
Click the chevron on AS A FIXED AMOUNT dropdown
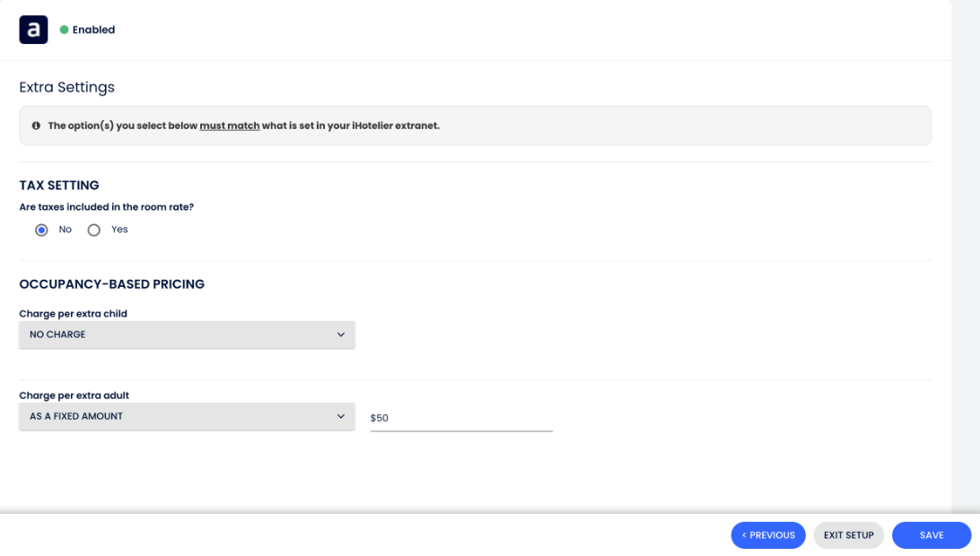(x=341, y=416)
